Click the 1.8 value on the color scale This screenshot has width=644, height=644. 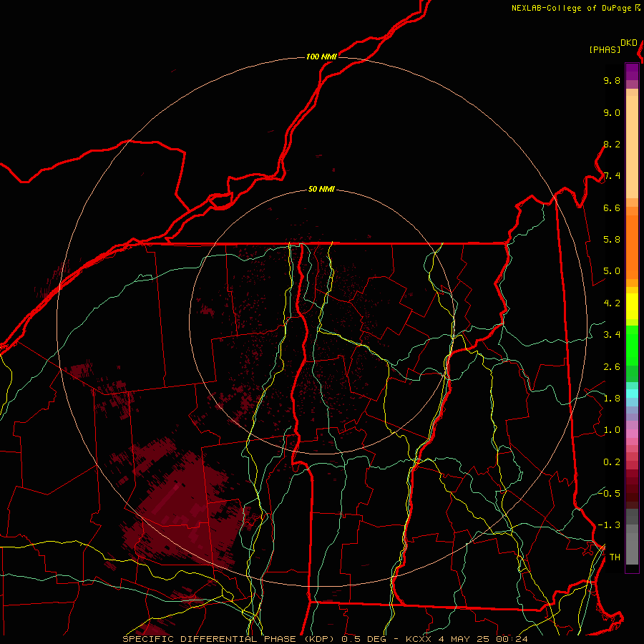(612, 398)
